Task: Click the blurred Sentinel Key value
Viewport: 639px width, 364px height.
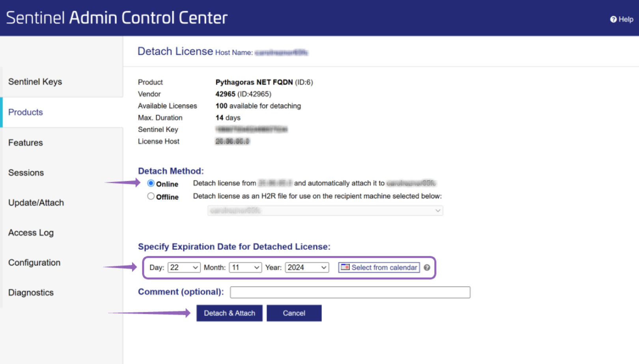Action: pos(251,129)
